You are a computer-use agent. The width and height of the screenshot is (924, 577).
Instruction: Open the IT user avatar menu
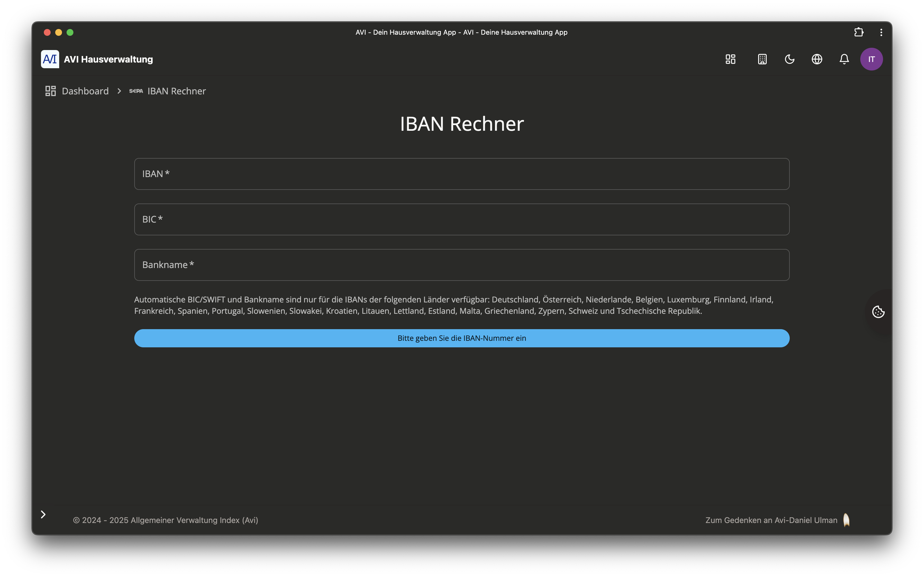click(871, 59)
